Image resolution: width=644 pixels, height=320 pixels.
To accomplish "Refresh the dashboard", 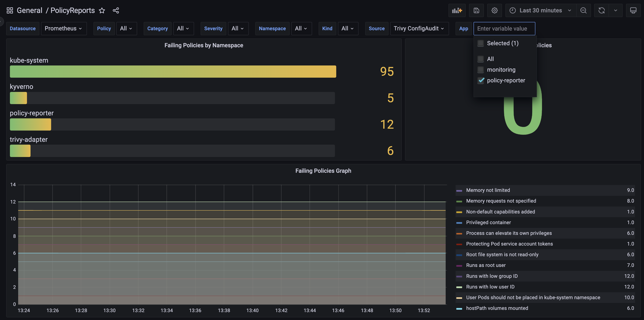I will [x=601, y=10].
